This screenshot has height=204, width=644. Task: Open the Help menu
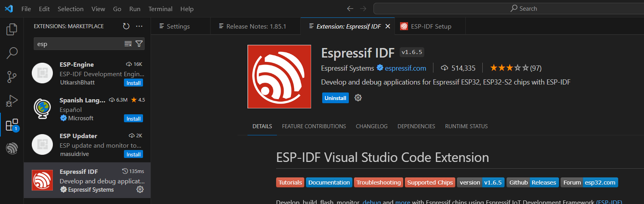tap(187, 9)
